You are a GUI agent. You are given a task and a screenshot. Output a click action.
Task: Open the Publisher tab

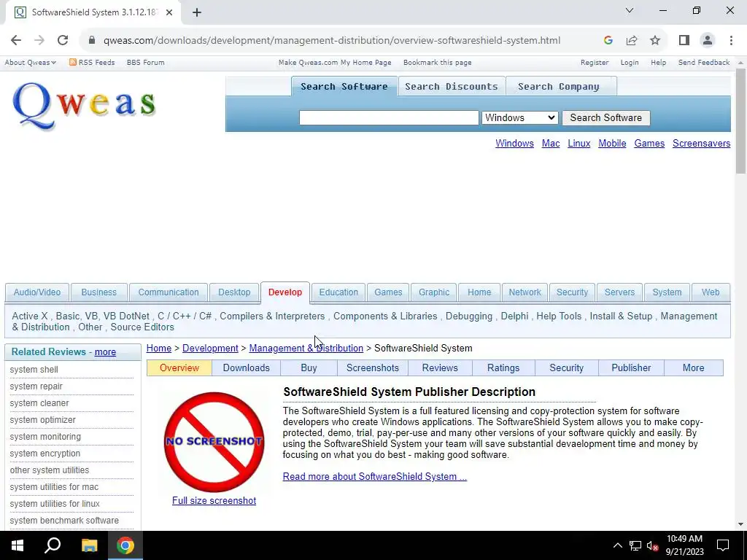pyautogui.click(x=631, y=368)
